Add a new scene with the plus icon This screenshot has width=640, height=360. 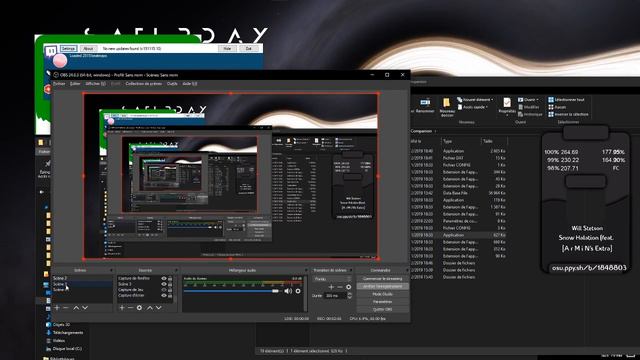click(x=57, y=308)
